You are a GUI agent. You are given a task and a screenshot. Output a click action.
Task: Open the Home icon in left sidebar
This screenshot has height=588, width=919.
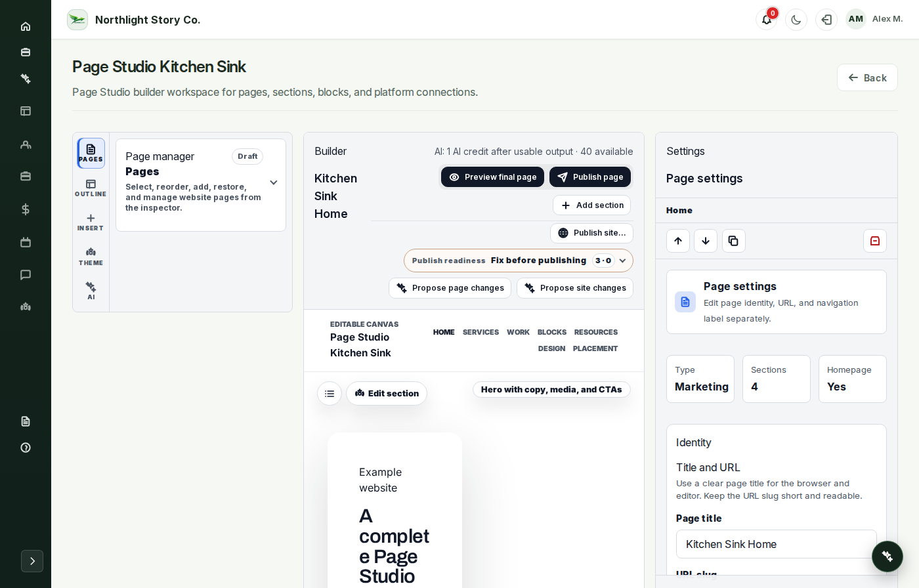26,26
